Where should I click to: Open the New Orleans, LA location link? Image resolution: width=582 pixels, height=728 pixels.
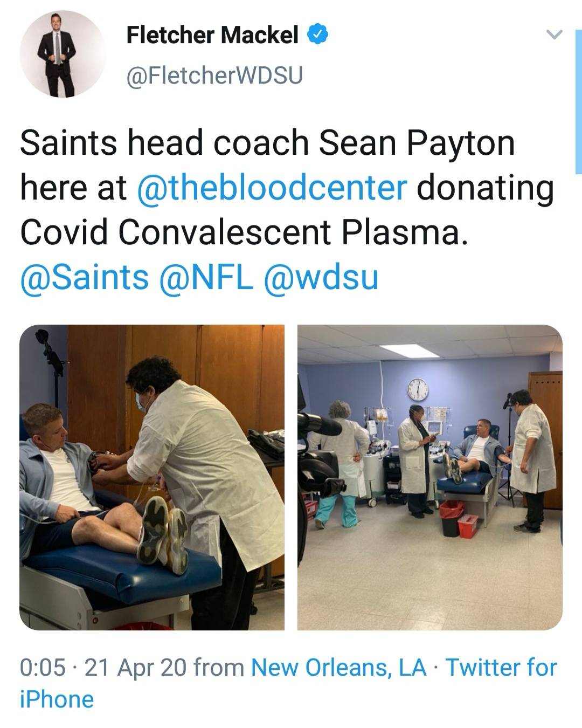[x=338, y=668]
